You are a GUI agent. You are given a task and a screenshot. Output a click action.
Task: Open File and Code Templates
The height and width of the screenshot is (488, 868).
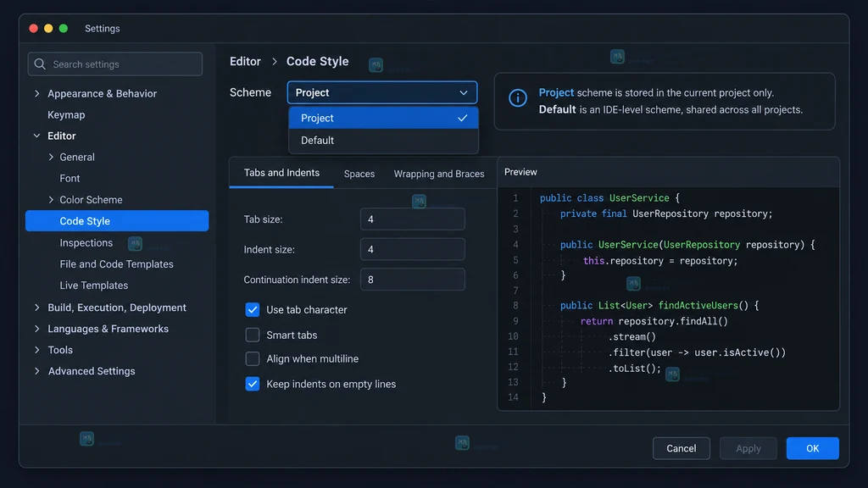pyautogui.click(x=116, y=264)
